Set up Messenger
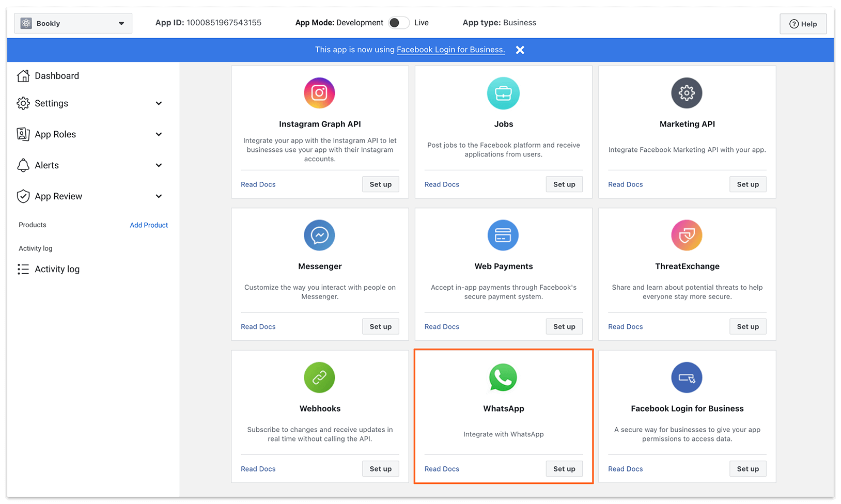Image resolution: width=841 pixels, height=504 pixels. tap(380, 326)
